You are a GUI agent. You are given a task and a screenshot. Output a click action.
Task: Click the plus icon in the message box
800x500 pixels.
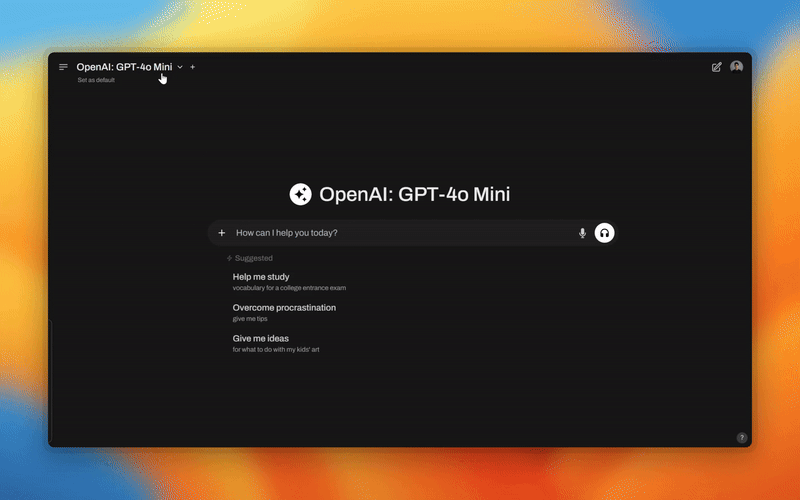[x=221, y=233]
